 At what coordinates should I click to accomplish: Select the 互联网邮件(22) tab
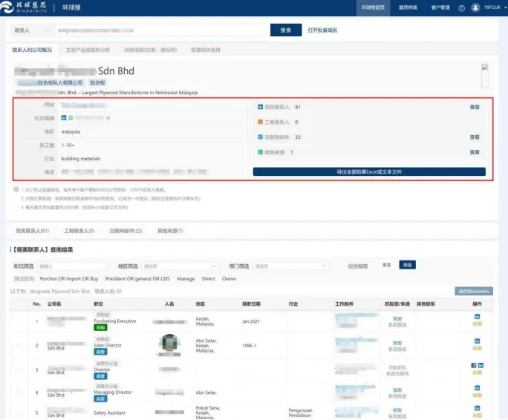click(126, 231)
